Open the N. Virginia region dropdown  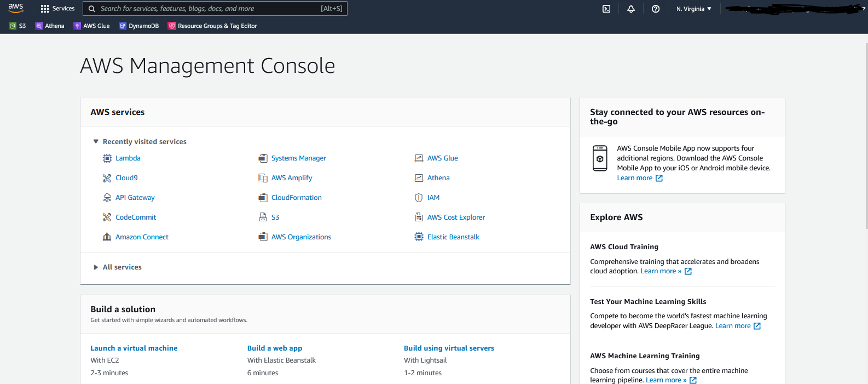pyautogui.click(x=694, y=9)
